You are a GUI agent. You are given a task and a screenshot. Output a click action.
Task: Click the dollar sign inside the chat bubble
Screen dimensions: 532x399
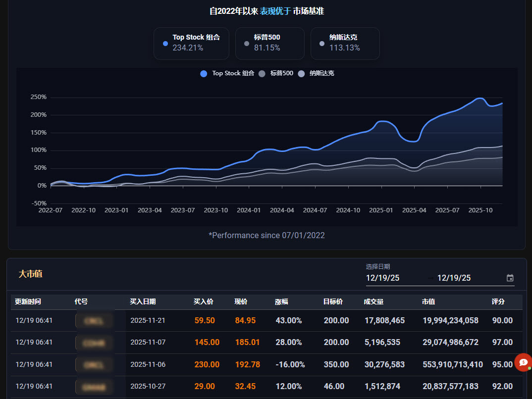point(523,362)
